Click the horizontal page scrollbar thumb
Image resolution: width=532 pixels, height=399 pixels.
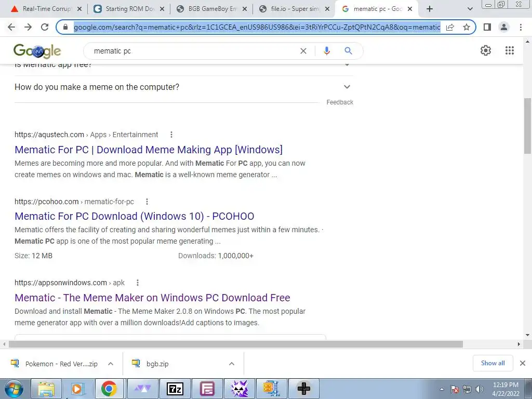(x=235, y=344)
